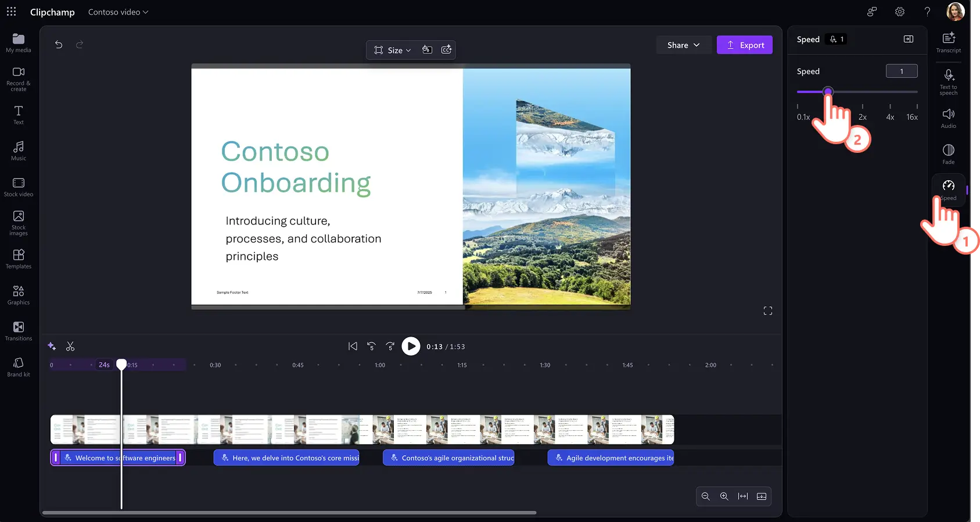
Task: Fit timeline to screen
Action: (x=743, y=496)
